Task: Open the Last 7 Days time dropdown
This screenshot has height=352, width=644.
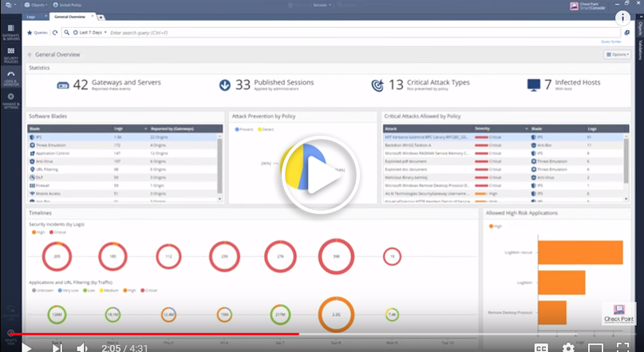Action: [x=90, y=33]
